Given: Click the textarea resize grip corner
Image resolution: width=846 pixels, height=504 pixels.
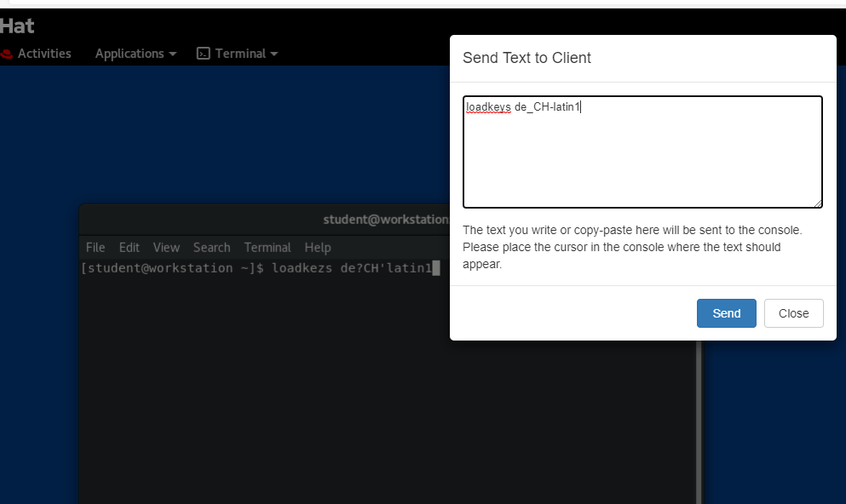Looking at the screenshot, I should pyautogui.click(x=819, y=203).
